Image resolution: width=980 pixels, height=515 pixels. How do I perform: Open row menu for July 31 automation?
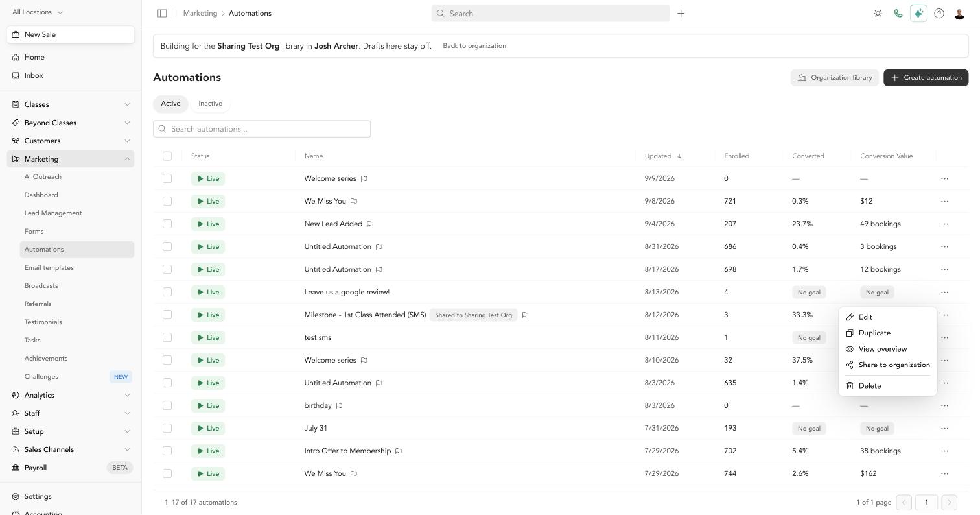coord(944,428)
